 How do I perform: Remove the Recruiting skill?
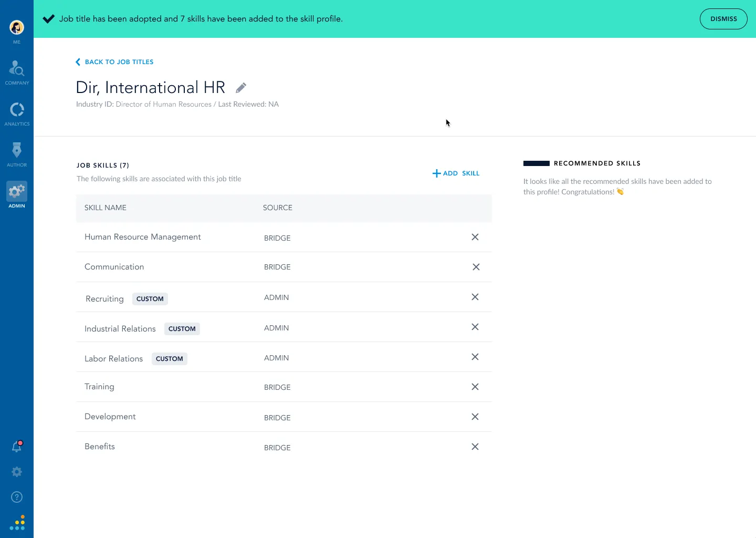click(x=475, y=297)
